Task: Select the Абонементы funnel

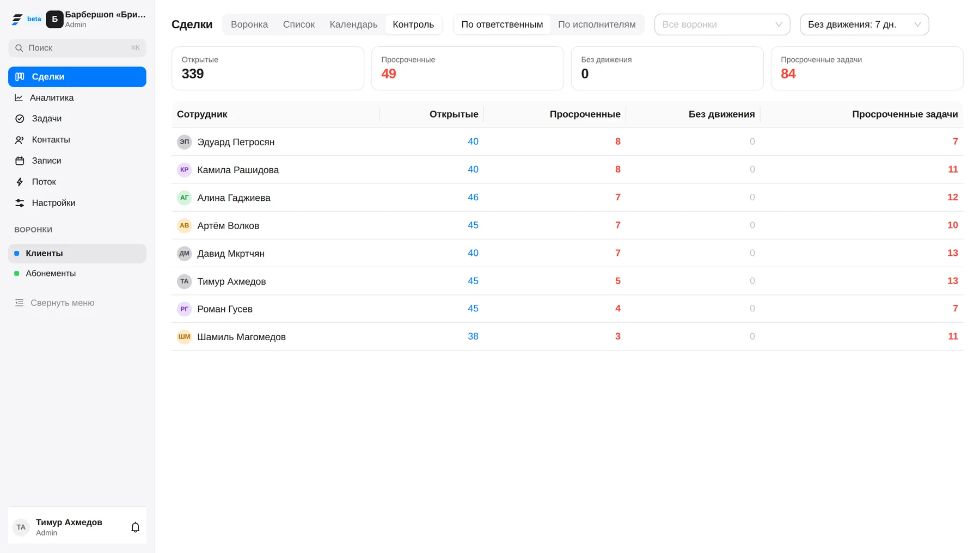Action: point(77,274)
